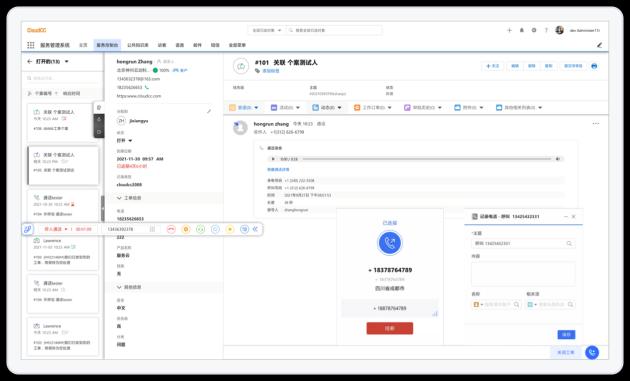
Task: Select the highlighted 服务控制台 tab
Action: pyautogui.click(x=107, y=45)
